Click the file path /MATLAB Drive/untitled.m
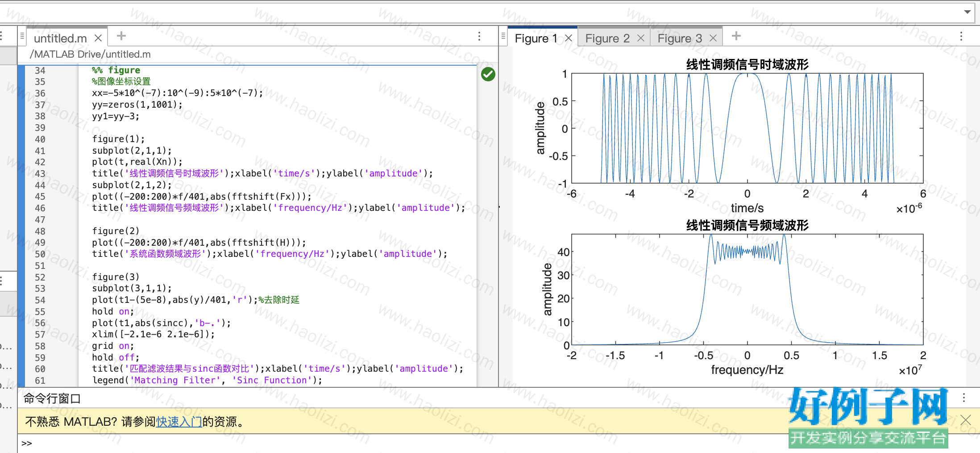Viewport: 980px width, 453px height. [90, 55]
